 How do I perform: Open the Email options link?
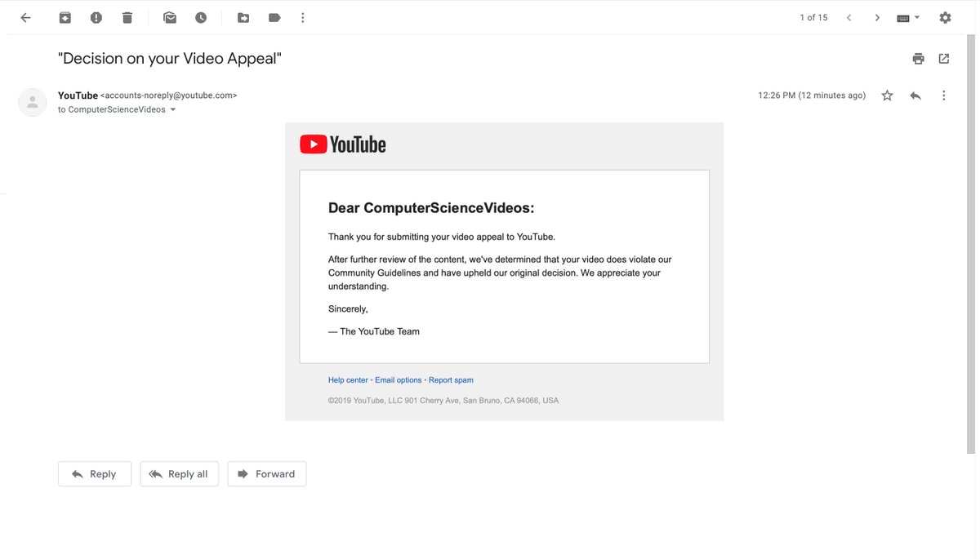(x=399, y=380)
